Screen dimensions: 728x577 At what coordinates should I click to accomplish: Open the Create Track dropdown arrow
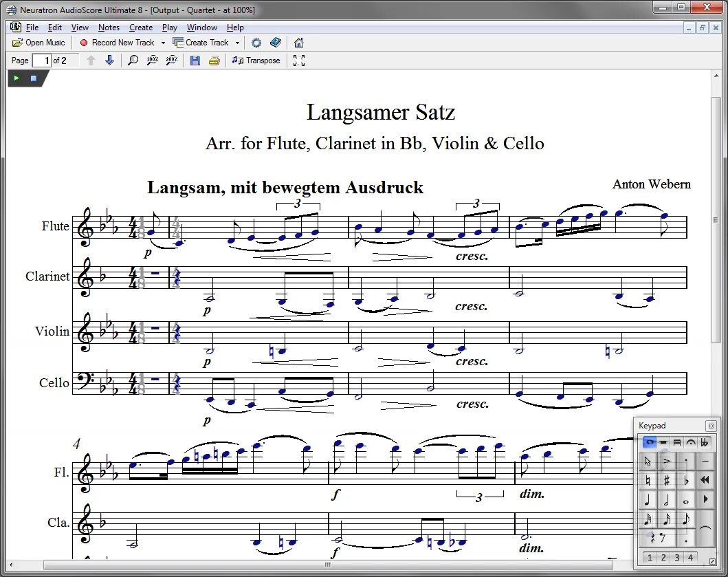(x=237, y=43)
